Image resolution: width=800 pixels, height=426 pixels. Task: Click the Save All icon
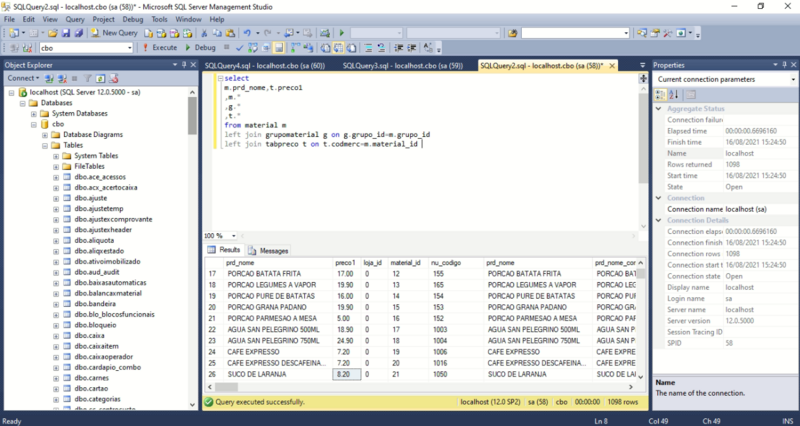pyautogui.click(x=79, y=33)
